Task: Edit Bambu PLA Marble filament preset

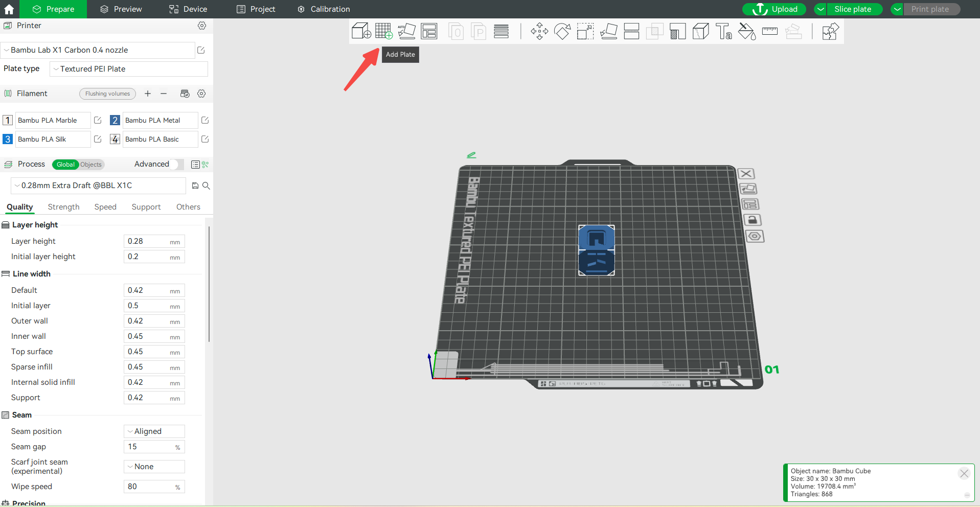Action: point(98,120)
